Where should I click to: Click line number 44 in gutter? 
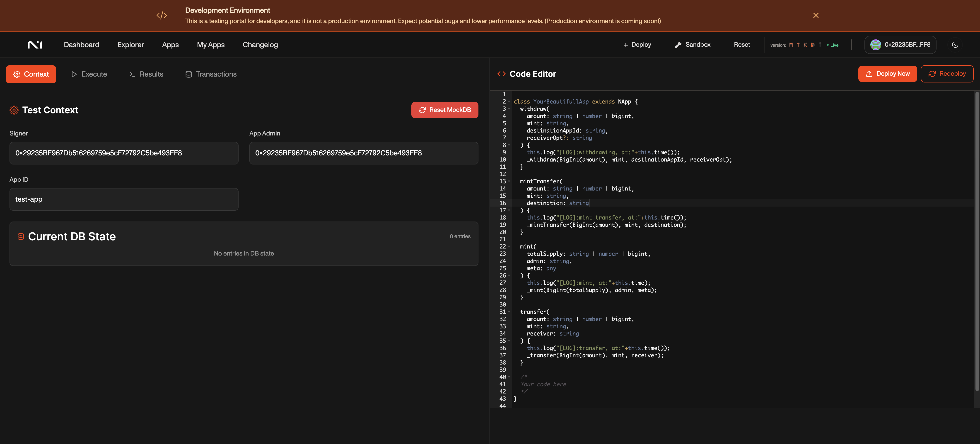pos(502,406)
